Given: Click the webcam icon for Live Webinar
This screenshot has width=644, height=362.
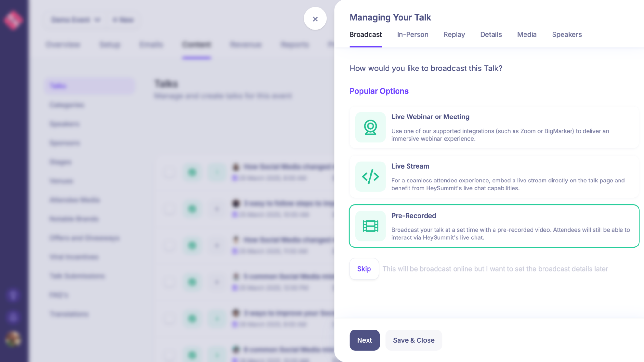Looking at the screenshot, I should (x=370, y=127).
